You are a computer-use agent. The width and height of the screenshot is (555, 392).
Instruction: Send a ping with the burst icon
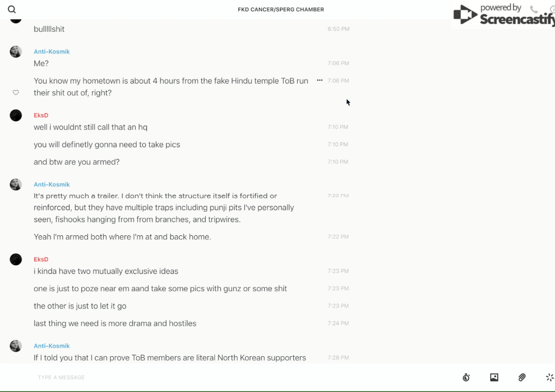(x=549, y=377)
